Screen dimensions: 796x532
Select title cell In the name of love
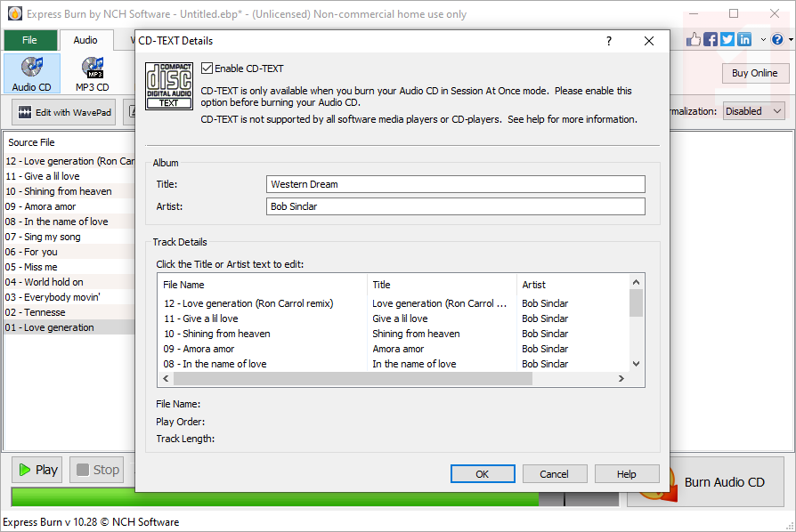(414, 364)
